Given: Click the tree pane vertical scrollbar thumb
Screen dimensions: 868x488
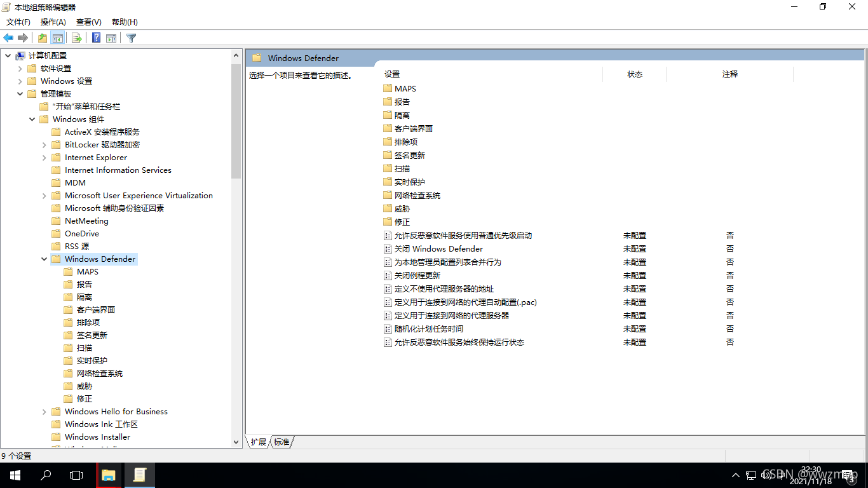Looking at the screenshot, I should click(236, 120).
